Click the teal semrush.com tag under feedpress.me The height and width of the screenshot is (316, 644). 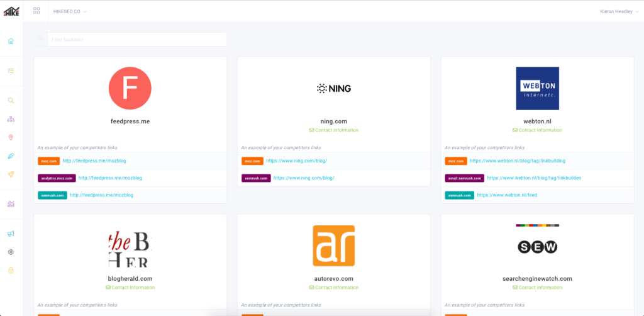[x=53, y=195]
